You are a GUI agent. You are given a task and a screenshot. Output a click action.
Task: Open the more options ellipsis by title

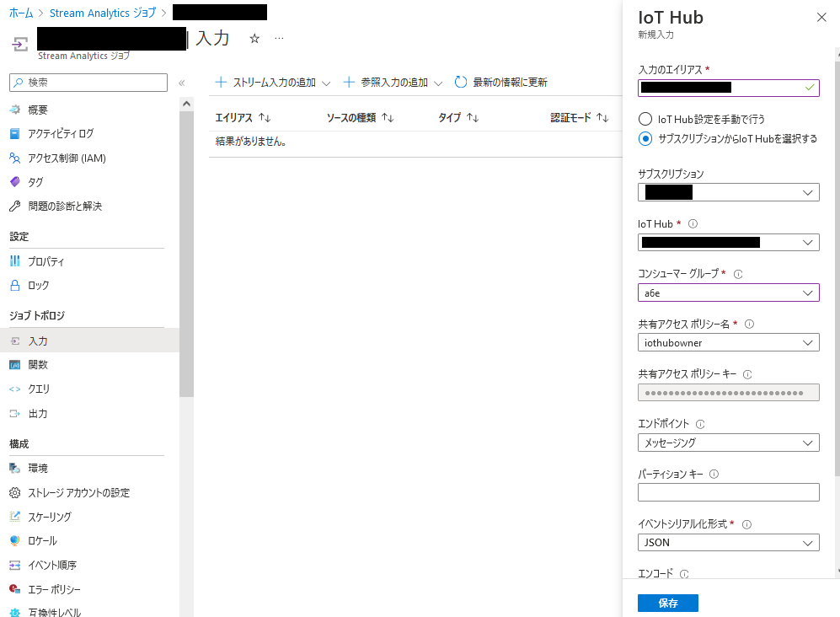tap(279, 39)
